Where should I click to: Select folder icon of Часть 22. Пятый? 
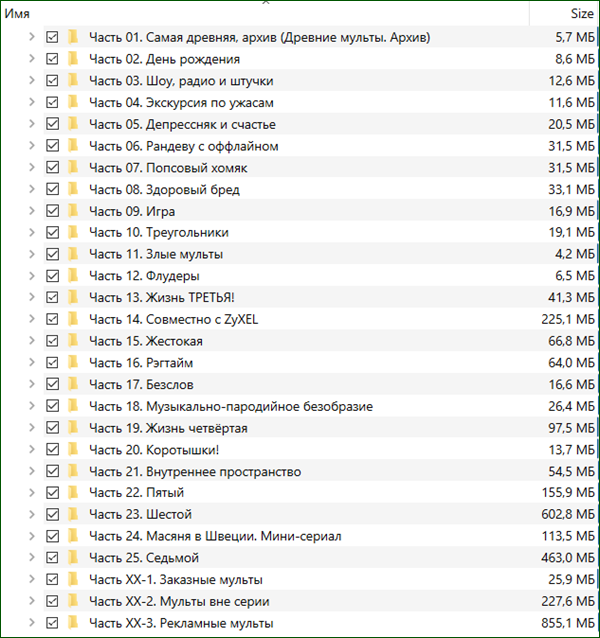pos(73,493)
